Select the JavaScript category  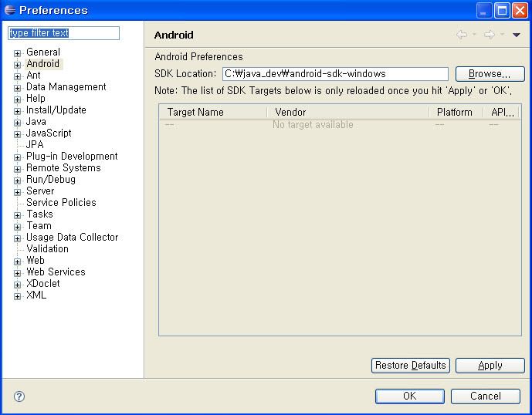coord(49,133)
